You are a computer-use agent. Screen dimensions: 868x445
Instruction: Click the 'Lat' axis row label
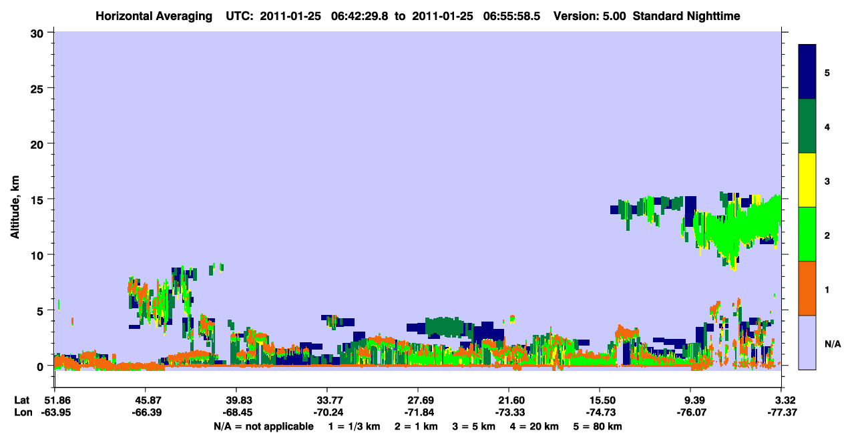coord(21,400)
